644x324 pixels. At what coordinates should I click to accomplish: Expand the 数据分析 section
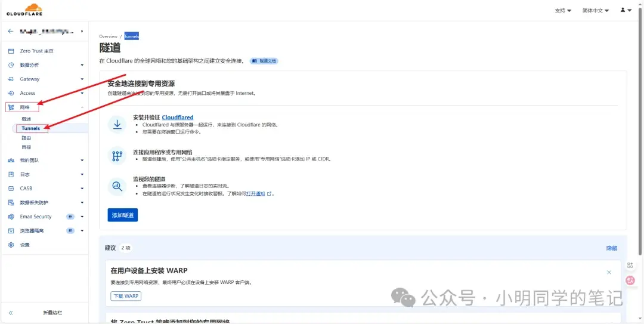coord(82,65)
